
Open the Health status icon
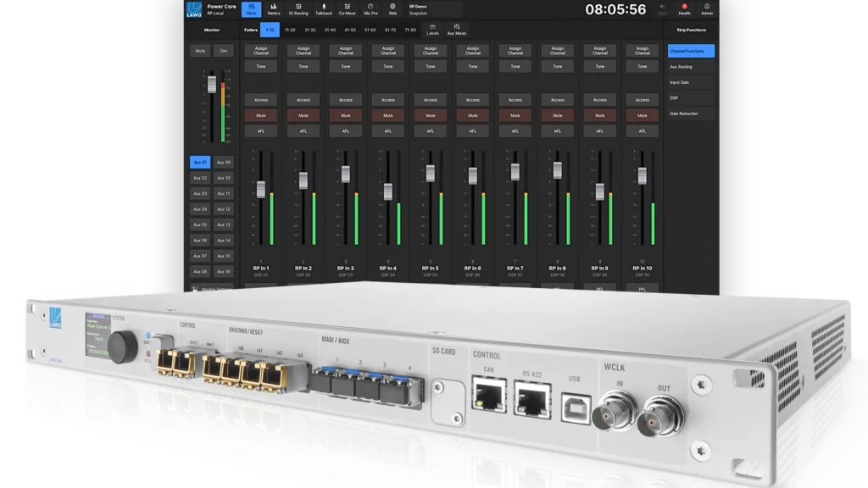click(x=684, y=8)
